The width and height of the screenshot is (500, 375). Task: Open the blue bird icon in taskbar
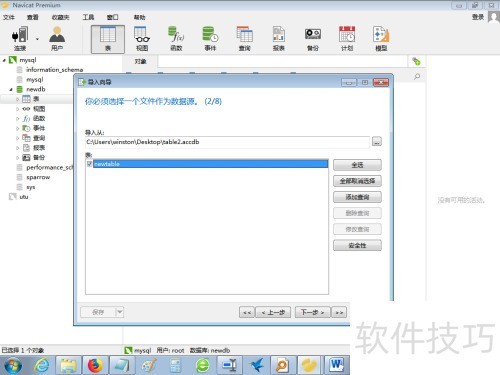pyautogui.click(x=256, y=365)
